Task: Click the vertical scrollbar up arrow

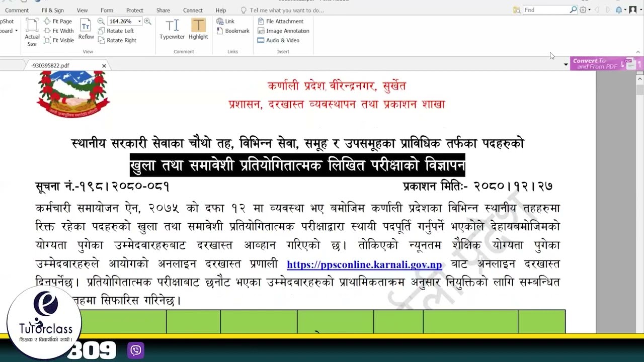Action: (640, 78)
